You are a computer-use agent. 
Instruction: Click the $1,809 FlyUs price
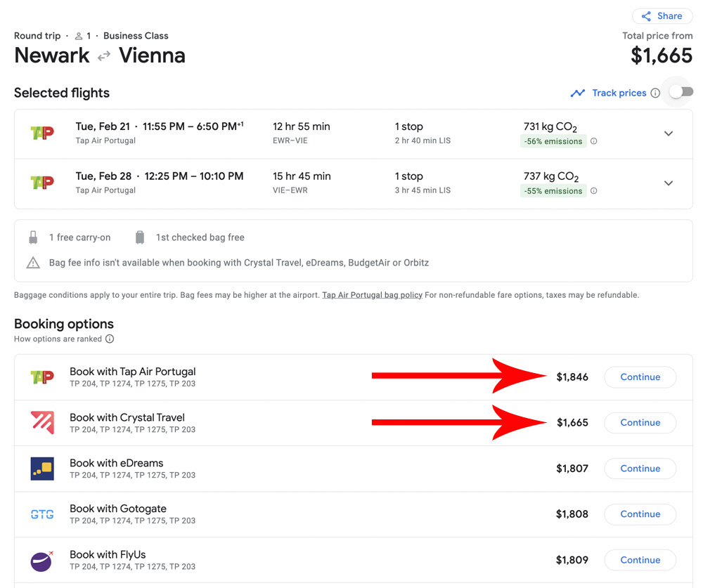pyautogui.click(x=572, y=560)
